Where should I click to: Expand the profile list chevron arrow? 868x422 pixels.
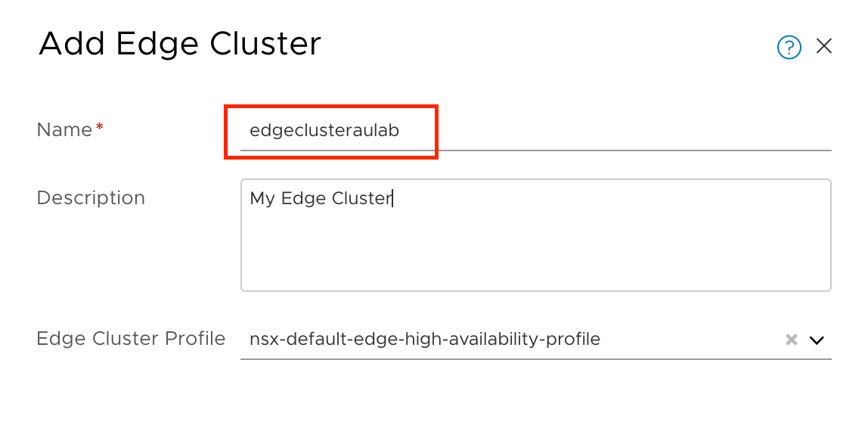817,340
